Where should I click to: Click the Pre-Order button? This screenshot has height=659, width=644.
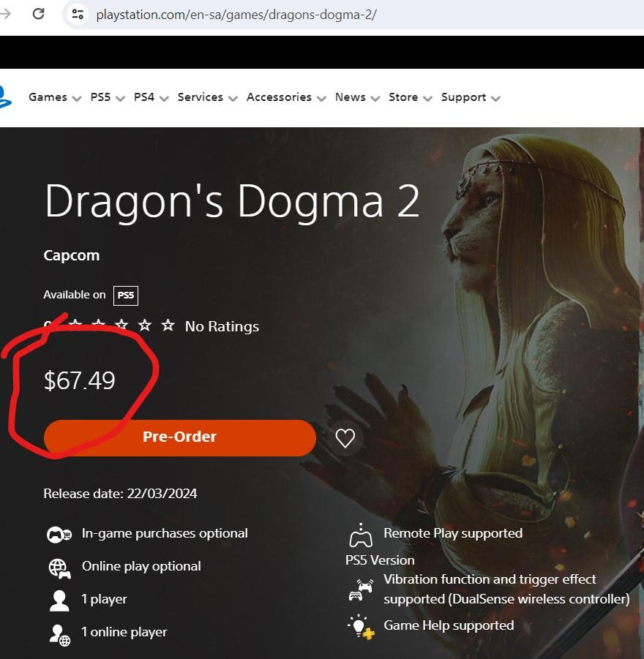click(x=179, y=437)
